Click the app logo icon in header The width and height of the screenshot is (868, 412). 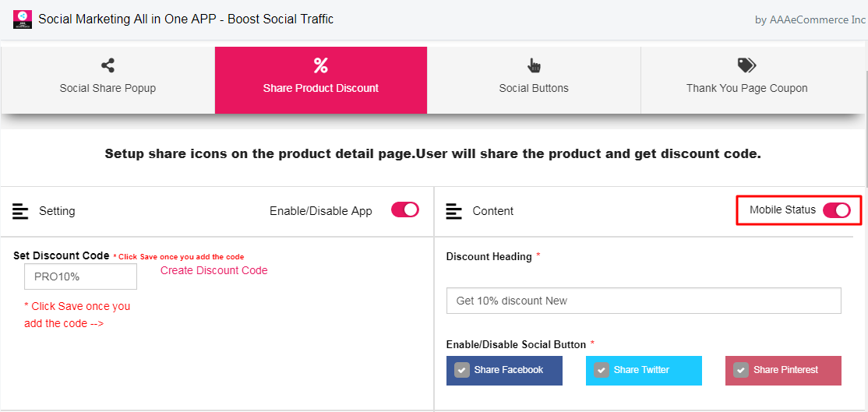(22, 20)
